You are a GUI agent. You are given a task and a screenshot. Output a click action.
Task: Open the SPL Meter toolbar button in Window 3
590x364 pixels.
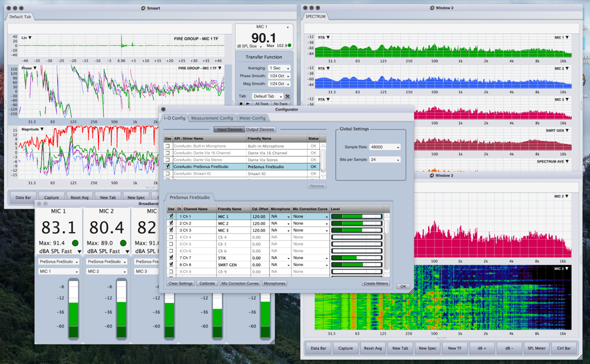coord(536,348)
